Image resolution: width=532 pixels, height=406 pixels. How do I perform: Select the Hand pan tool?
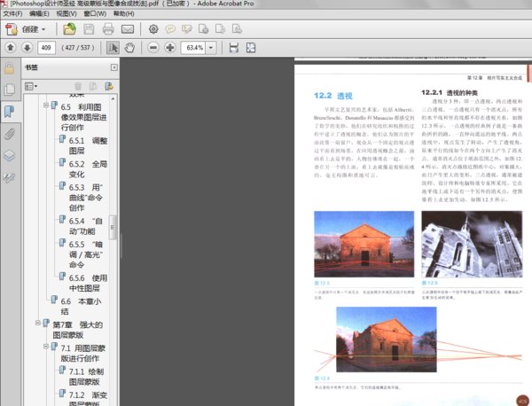[x=129, y=47]
